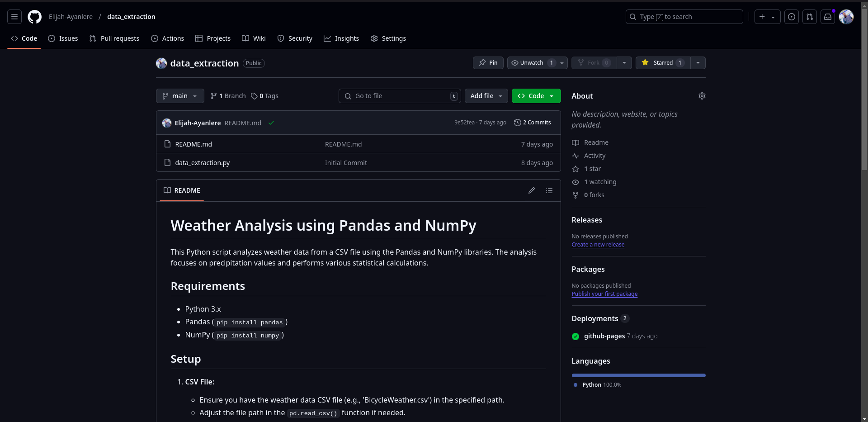This screenshot has height=422, width=868.
Task: Click the GitHub logo home icon
Action: click(34, 17)
